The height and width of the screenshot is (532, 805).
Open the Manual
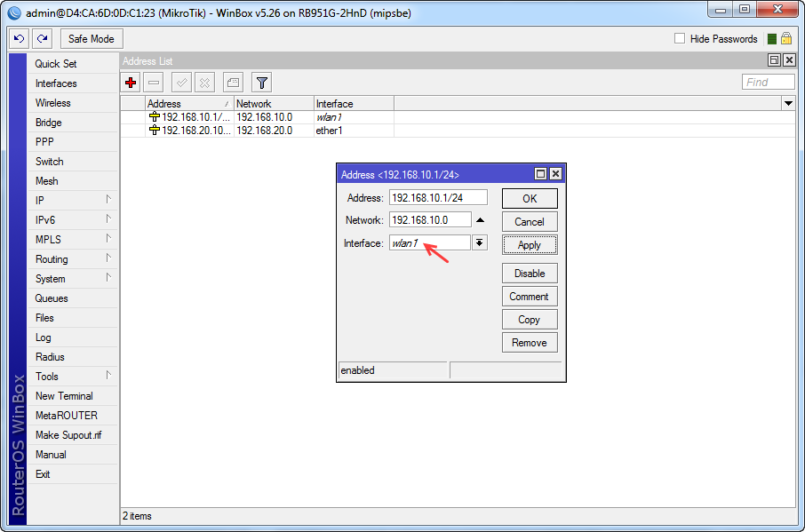tap(73, 455)
